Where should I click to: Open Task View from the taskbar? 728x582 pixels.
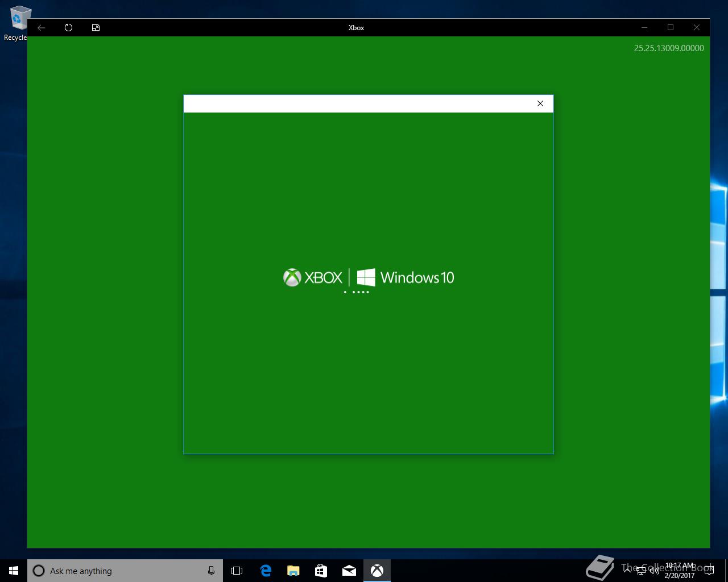pos(237,571)
